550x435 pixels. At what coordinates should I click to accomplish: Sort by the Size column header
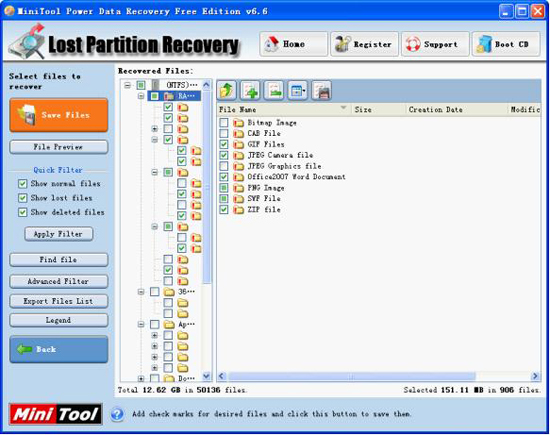tap(378, 110)
